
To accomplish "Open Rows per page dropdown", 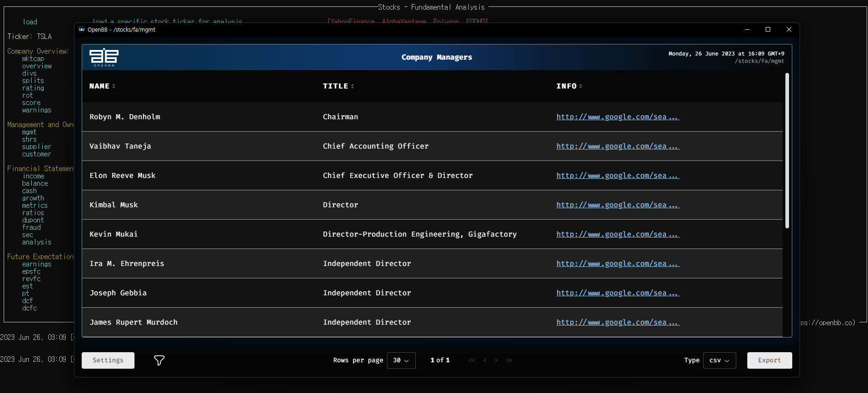I will 401,360.
